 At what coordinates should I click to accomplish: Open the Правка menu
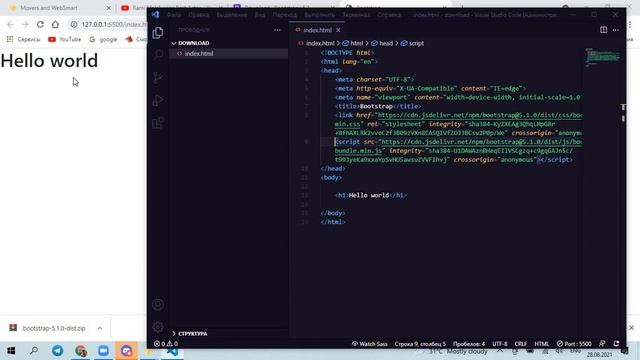(x=199, y=15)
